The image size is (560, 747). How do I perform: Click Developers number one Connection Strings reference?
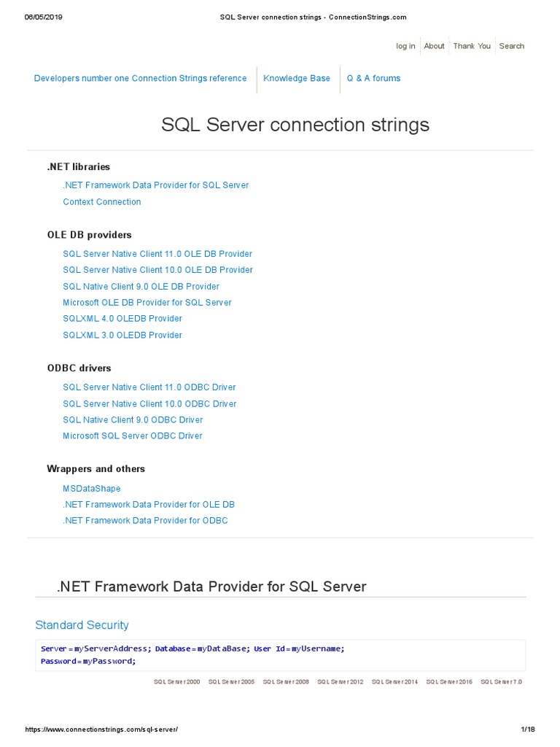(x=140, y=78)
